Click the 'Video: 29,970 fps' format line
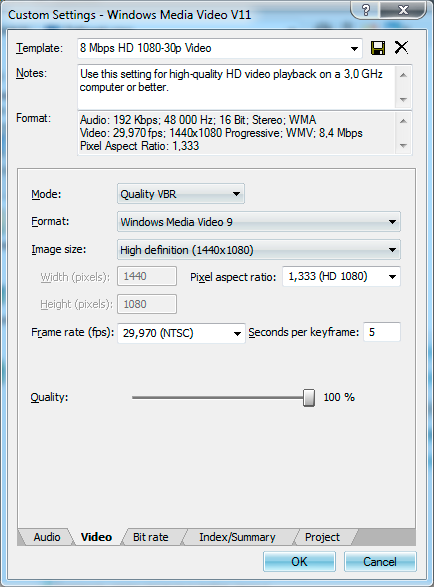The height and width of the screenshot is (587, 434). [221, 133]
